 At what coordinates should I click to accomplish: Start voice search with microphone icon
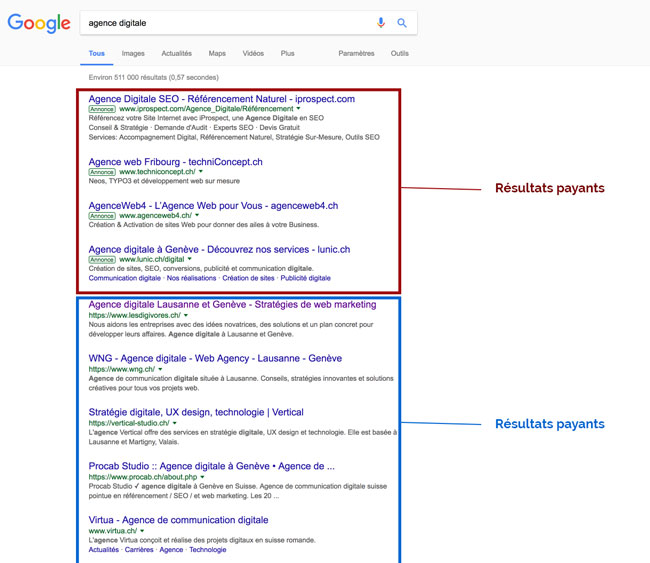(381, 23)
